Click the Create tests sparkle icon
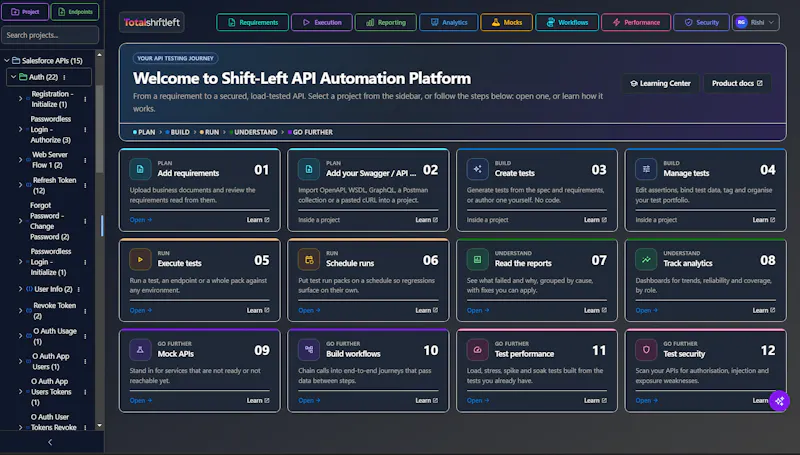The height and width of the screenshot is (455, 800). (x=478, y=169)
